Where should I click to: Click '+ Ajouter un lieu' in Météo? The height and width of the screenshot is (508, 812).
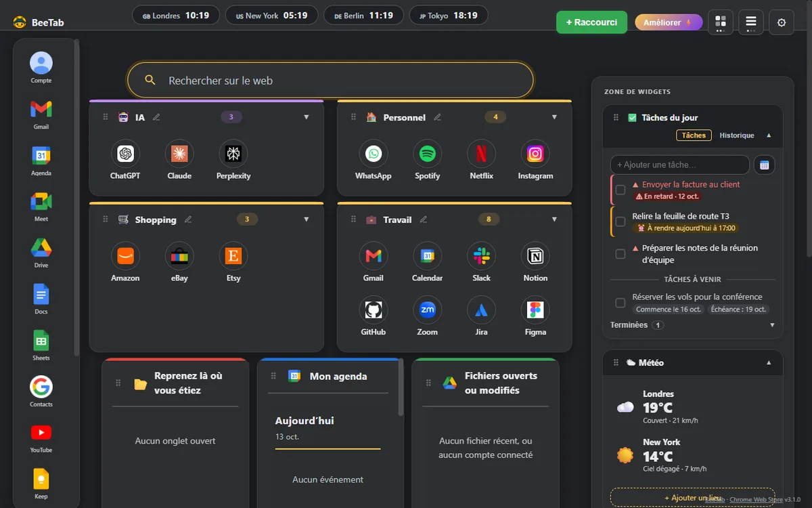[692, 498]
